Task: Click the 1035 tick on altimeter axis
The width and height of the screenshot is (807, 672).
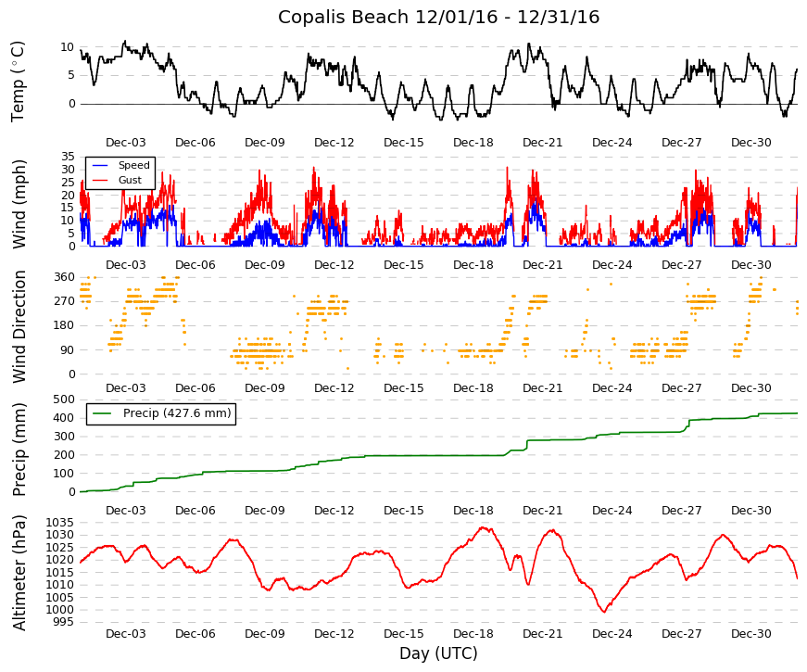Action: (60, 523)
